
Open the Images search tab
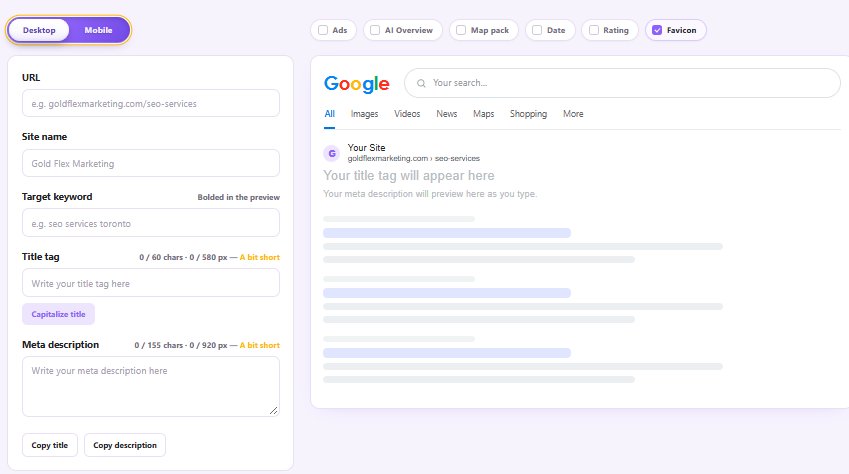pos(364,114)
